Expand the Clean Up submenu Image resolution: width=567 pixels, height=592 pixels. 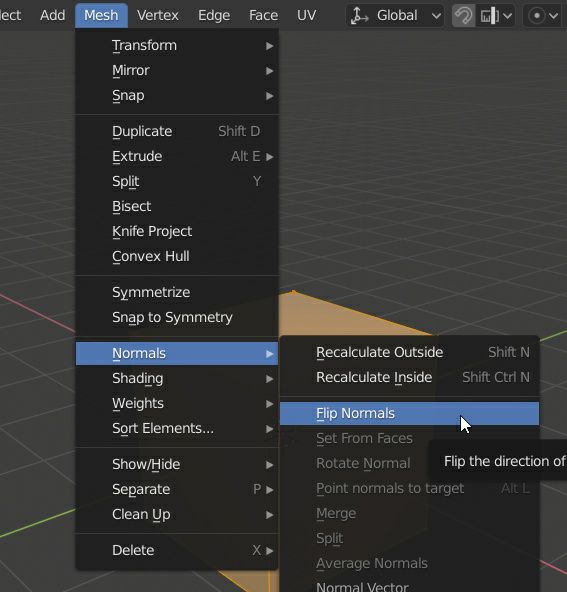[177, 514]
